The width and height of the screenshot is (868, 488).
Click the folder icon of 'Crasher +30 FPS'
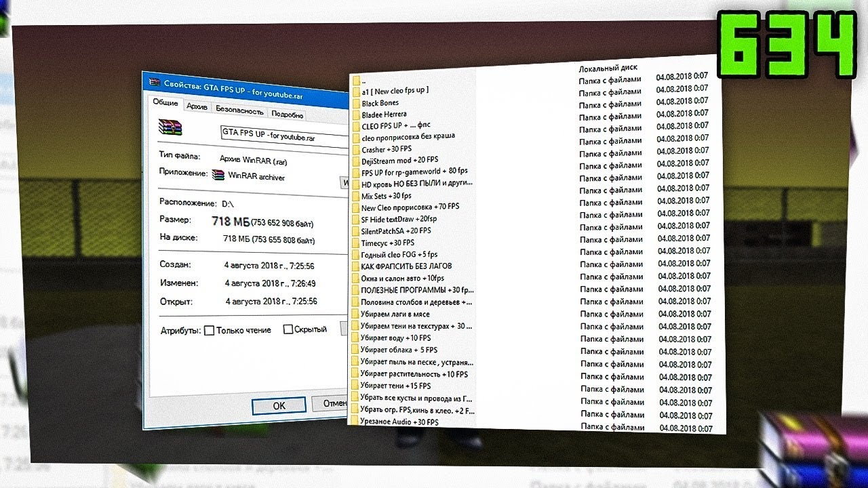point(356,149)
